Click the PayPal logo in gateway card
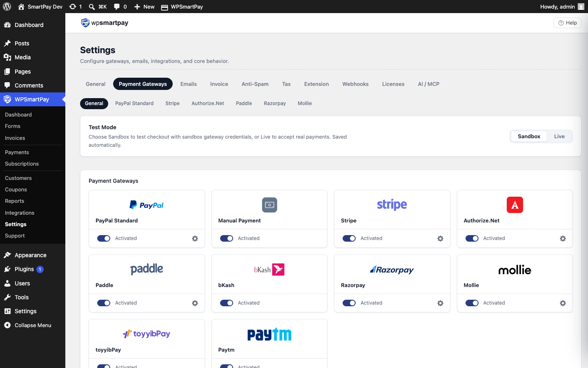 click(x=147, y=205)
